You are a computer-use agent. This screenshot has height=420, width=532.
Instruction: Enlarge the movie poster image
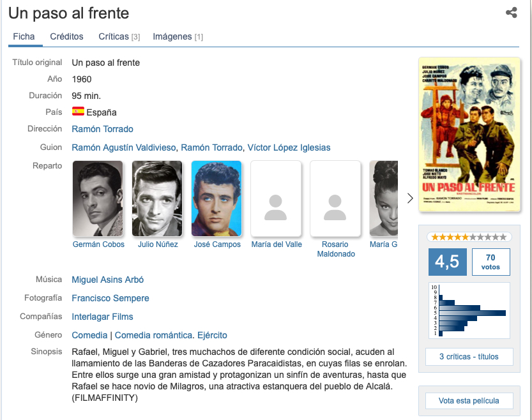(469, 134)
